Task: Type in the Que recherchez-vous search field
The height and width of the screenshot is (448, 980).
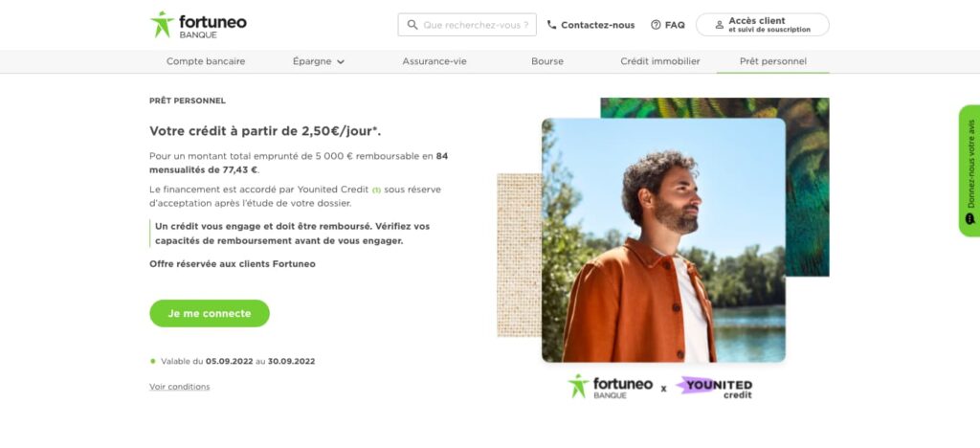Action: coord(477,25)
